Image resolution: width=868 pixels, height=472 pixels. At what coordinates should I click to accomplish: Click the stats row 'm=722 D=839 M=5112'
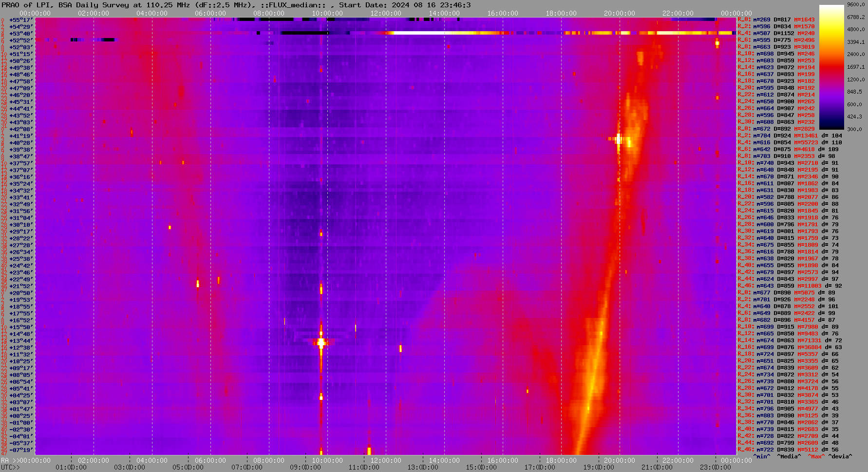click(x=788, y=450)
